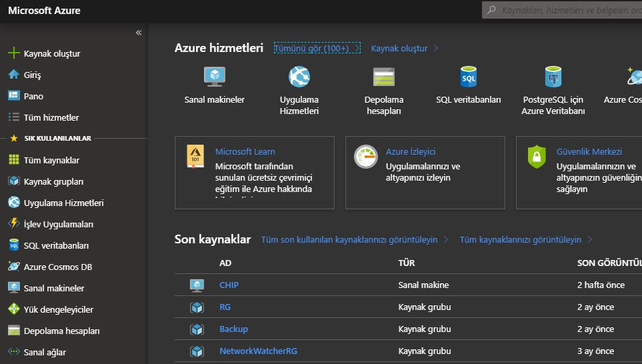The image size is (642, 364).
Task: Collapse the left sidebar with double chevron
Action: (x=139, y=33)
